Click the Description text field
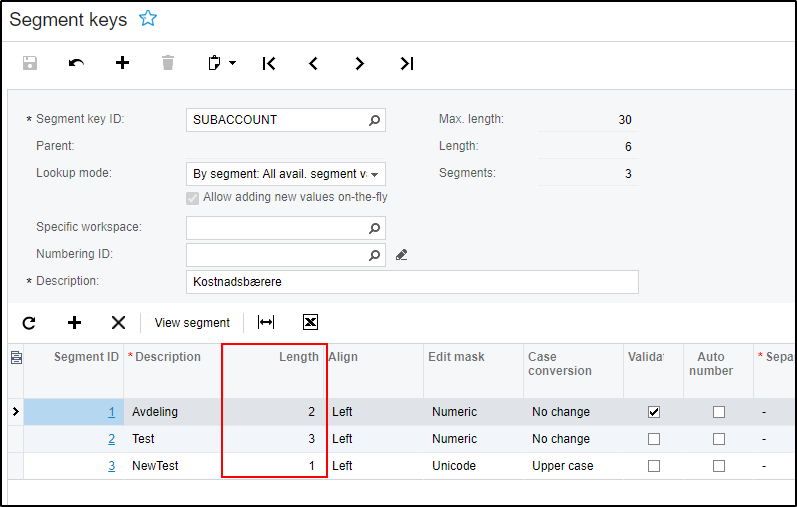 (x=411, y=282)
